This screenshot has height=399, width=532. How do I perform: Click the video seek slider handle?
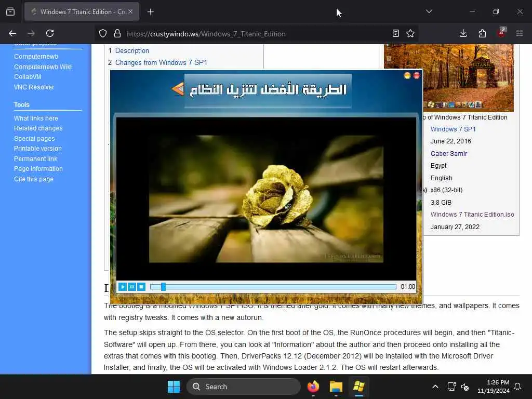[163, 287]
